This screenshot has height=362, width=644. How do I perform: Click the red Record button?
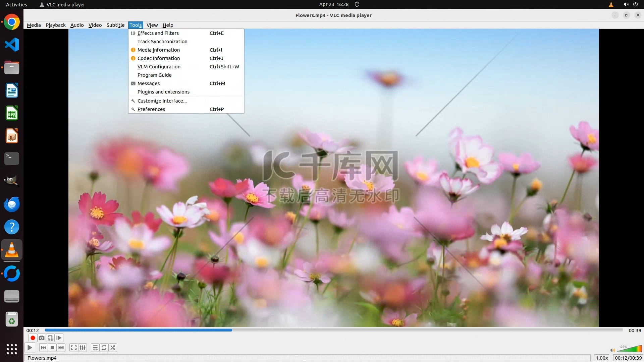coord(33,338)
